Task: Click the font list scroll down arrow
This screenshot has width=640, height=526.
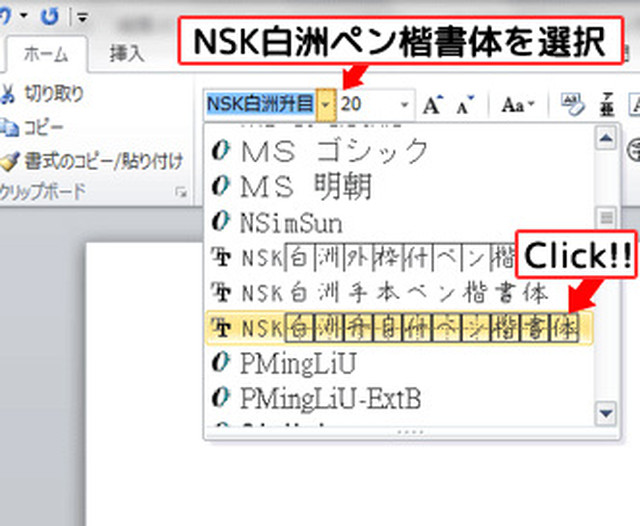Action: point(606,414)
